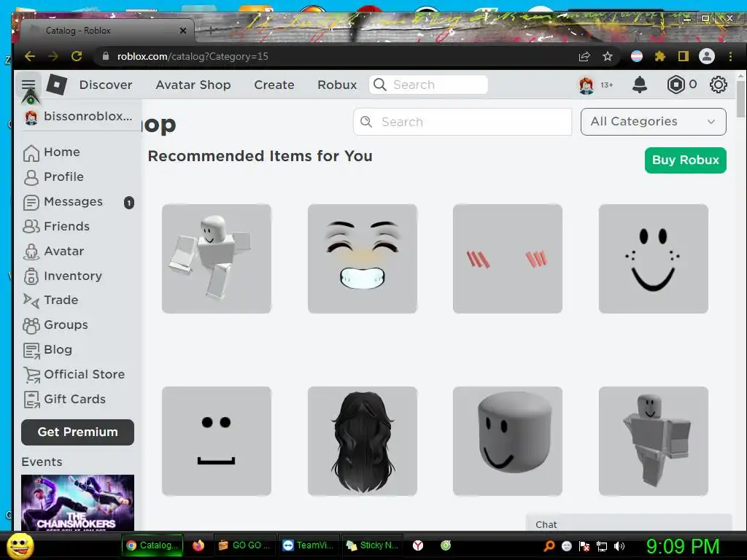747x560 pixels.
Task: Click the Avatar icon in sidebar
Action: [x=31, y=252]
